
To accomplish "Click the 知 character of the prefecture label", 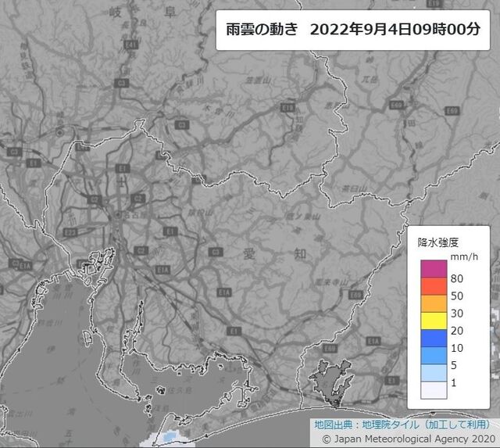I will click(x=300, y=254).
